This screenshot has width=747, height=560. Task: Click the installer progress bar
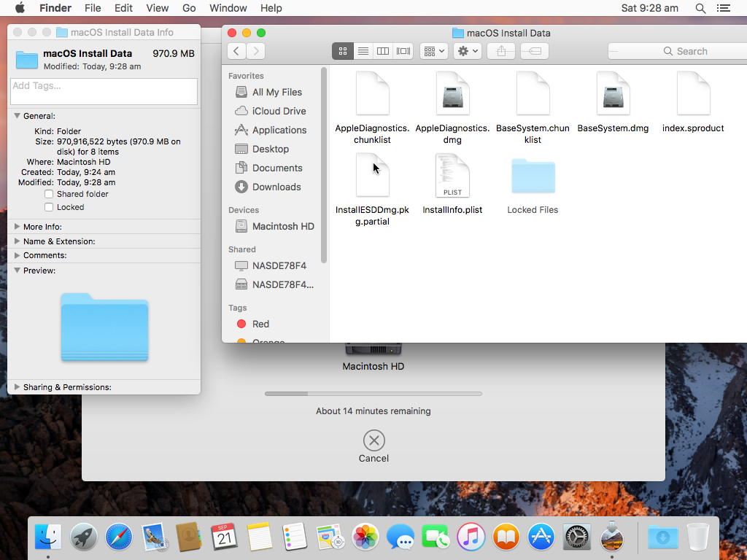373,394
